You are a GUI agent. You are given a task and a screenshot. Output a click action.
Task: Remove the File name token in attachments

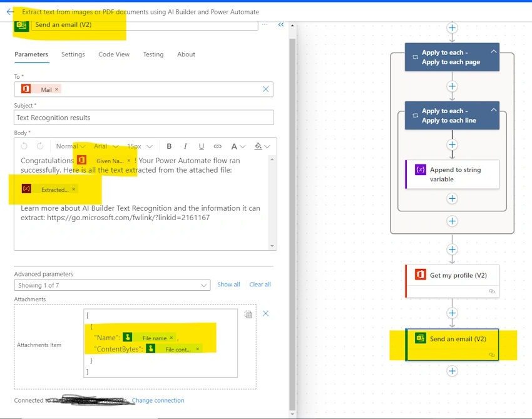coord(171,338)
